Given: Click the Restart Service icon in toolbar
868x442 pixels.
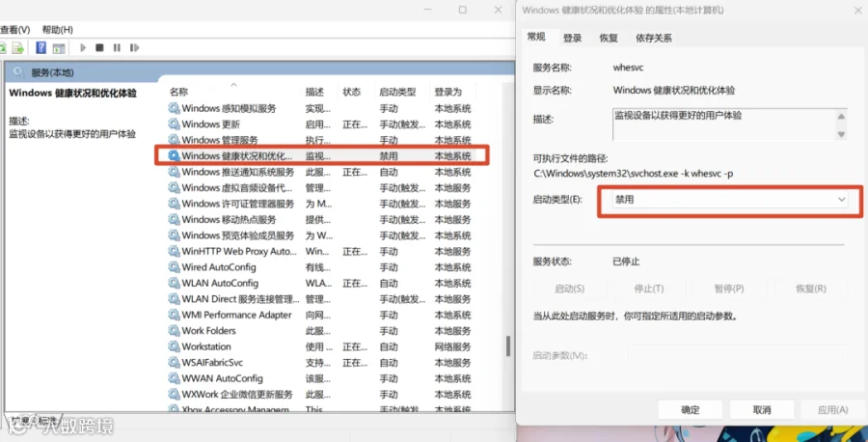Looking at the screenshot, I should [x=134, y=47].
